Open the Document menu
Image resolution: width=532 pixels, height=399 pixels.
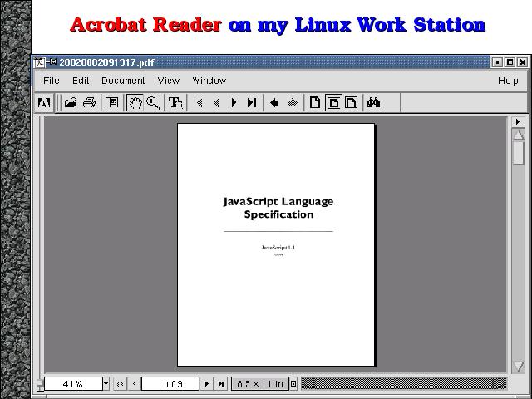(x=122, y=81)
